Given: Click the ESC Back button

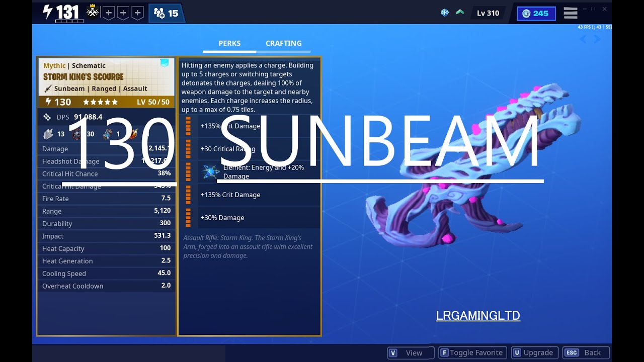Looking at the screenshot, I should coord(586,353).
